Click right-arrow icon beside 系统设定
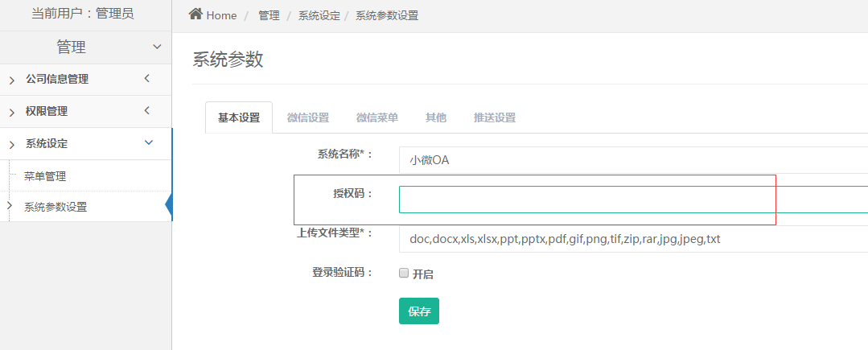 [x=12, y=145]
